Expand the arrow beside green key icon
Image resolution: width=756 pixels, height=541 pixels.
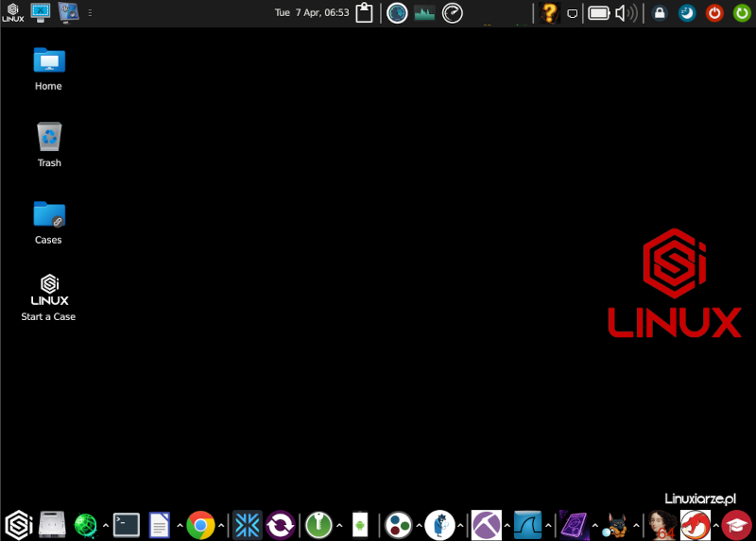pos(339,525)
